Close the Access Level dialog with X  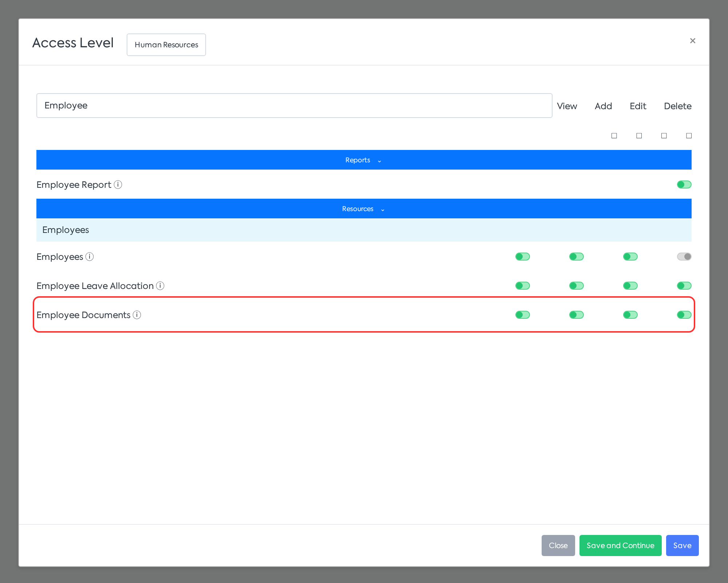coord(693,41)
